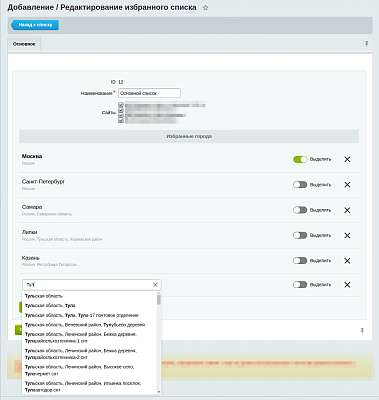Remove Москва from the favorite cities

pos(347,159)
